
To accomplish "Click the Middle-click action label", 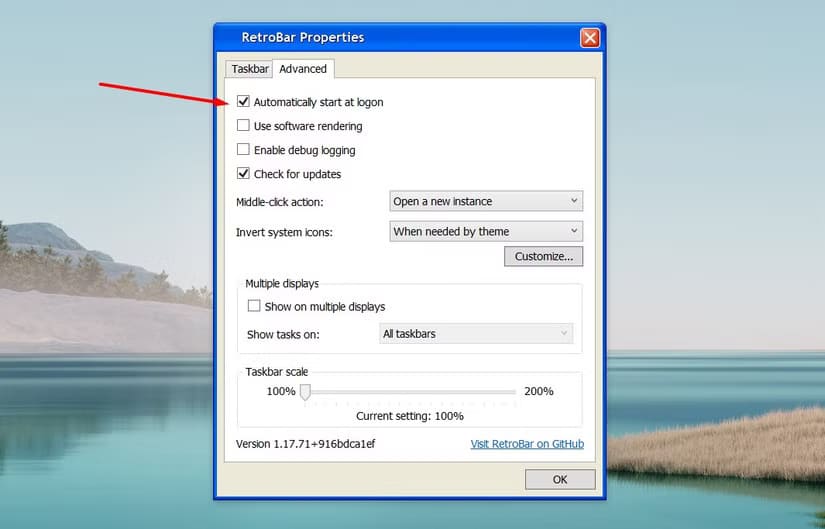I will pyautogui.click(x=279, y=202).
